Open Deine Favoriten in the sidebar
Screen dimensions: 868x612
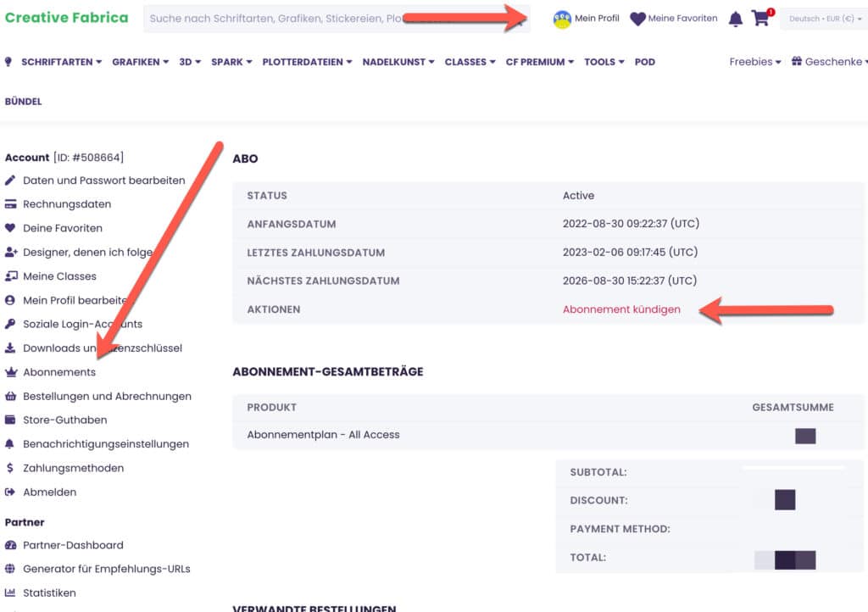pyautogui.click(x=63, y=228)
